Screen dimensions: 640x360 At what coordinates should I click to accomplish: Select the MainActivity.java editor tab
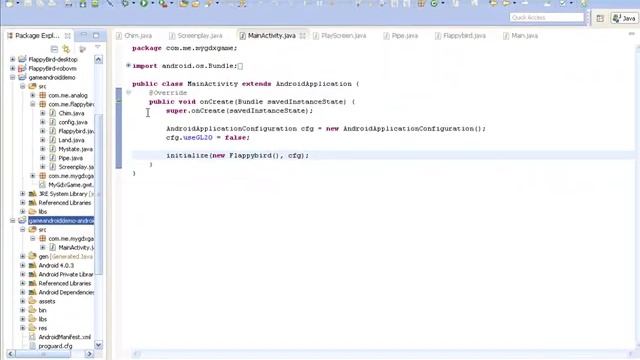pyautogui.click(x=267, y=36)
